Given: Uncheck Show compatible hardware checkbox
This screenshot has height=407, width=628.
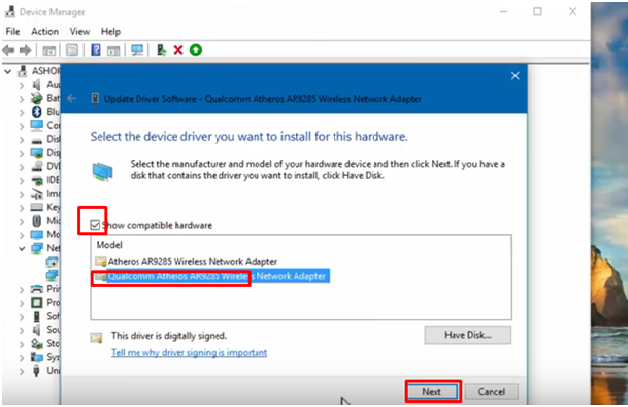Looking at the screenshot, I should 95,225.
